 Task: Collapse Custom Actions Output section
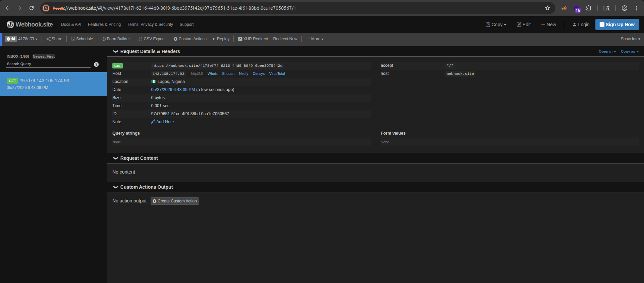[116, 187]
